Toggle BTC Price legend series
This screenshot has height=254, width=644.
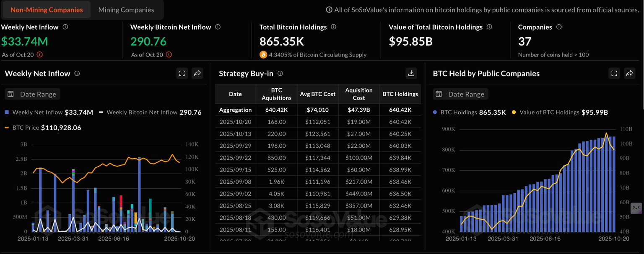(x=25, y=127)
